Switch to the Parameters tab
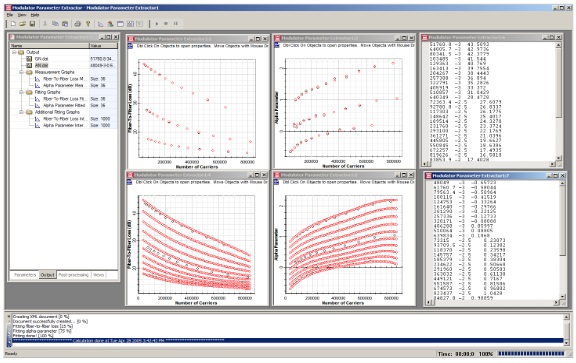576x363 pixels. pos(25,275)
